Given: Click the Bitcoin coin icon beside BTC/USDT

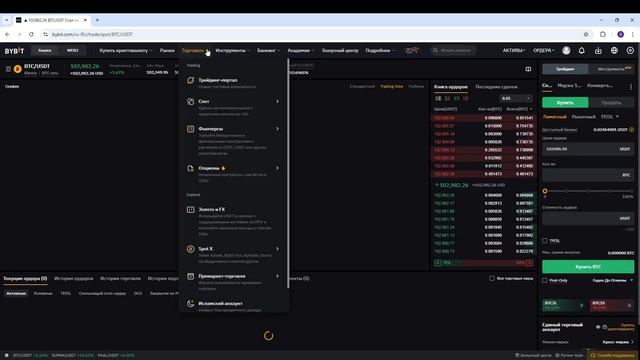Looking at the screenshot, I should (18, 69).
